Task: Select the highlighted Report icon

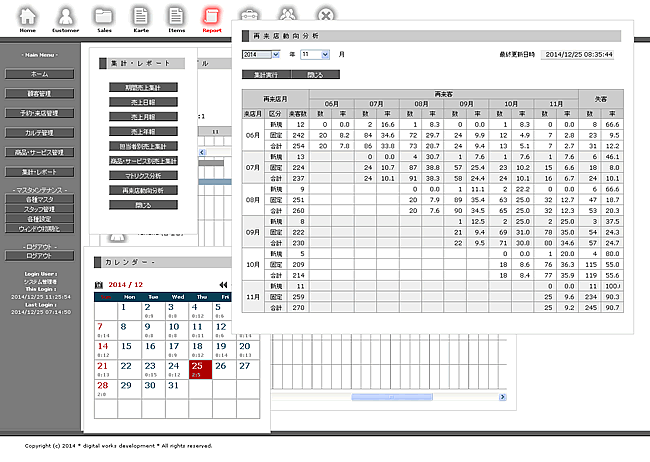Action: [x=212, y=17]
